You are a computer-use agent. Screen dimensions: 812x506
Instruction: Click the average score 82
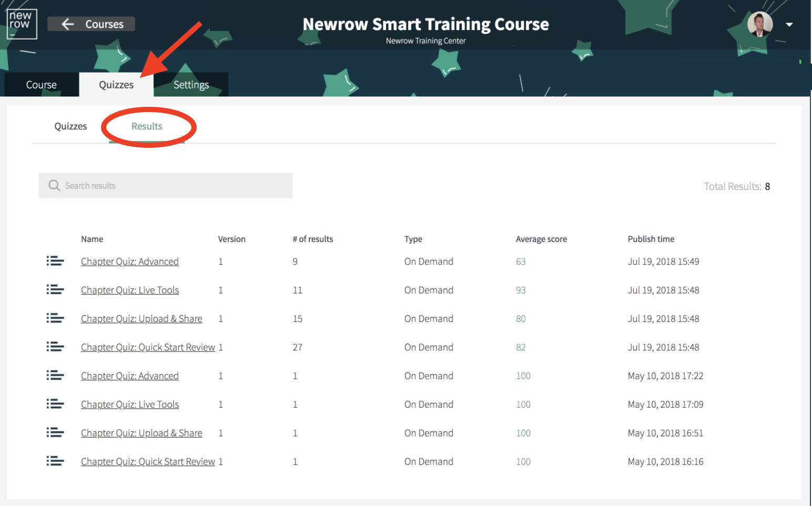pyautogui.click(x=521, y=347)
